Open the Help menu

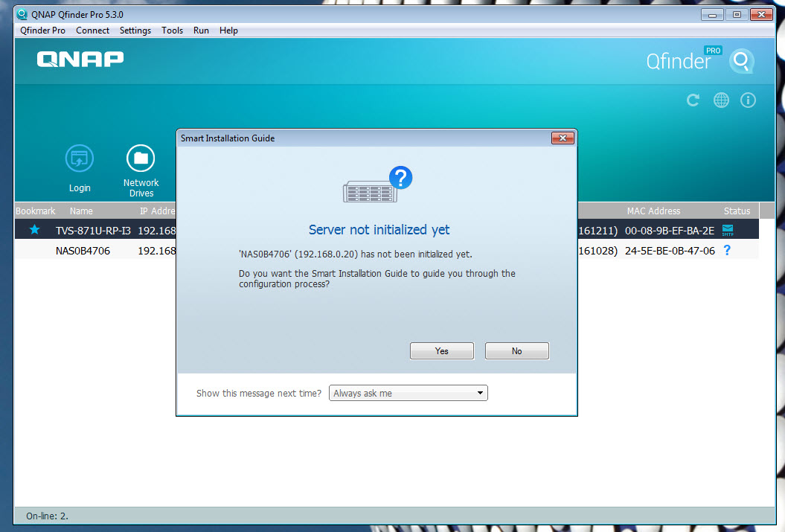click(x=228, y=31)
